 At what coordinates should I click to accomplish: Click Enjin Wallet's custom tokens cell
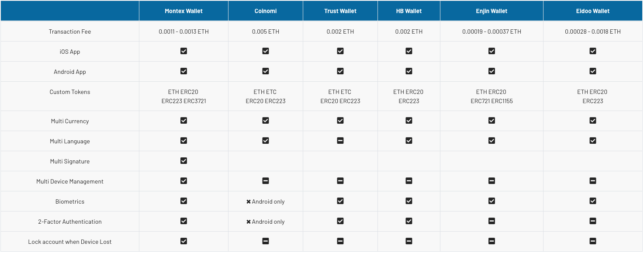[x=492, y=97]
